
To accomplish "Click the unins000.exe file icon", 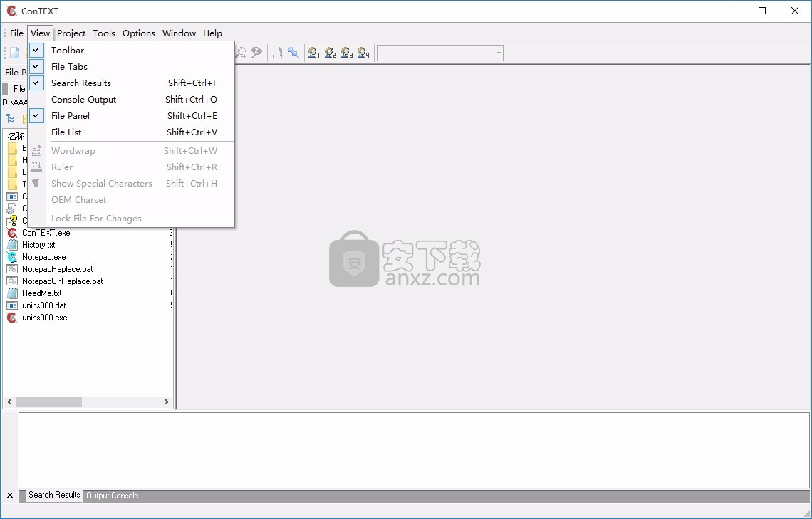I will [12, 318].
